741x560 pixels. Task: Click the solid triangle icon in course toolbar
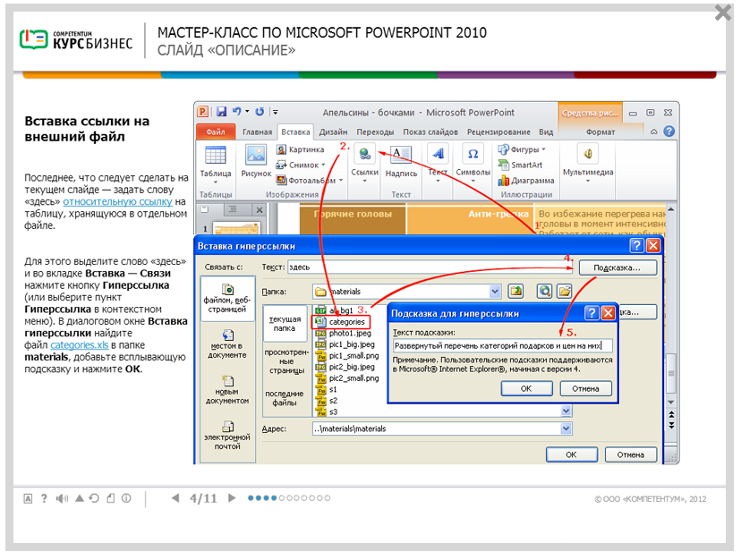tap(80, 497)
